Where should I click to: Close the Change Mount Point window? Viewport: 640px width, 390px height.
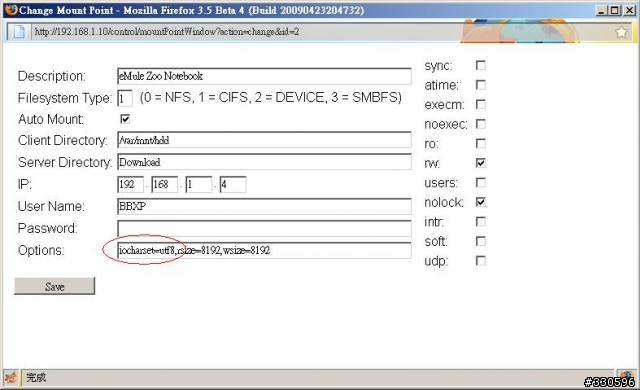pyautogui.click(x=629, y=10)
